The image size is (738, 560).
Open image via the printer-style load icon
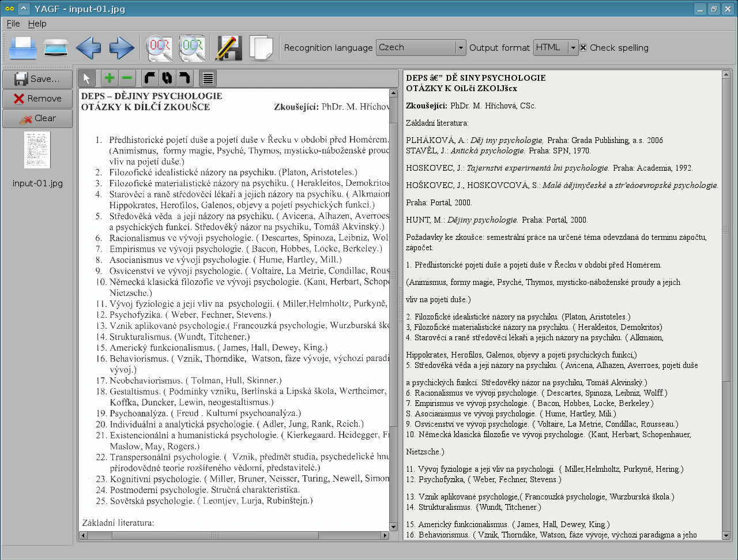(x=23, y=48)
